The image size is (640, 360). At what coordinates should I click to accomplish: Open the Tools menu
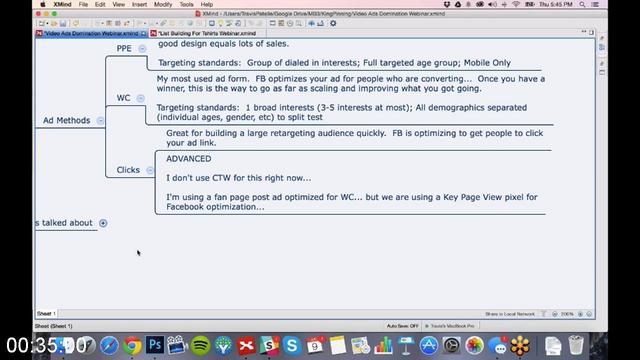pos(187,4)
